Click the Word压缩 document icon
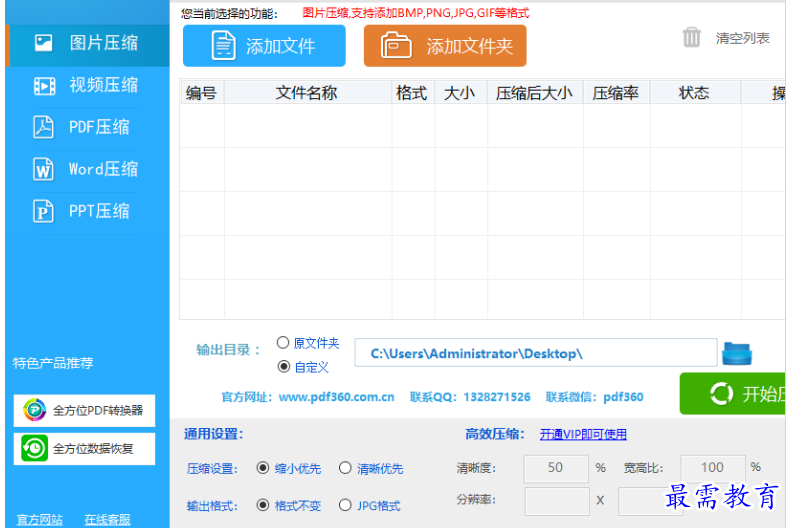Image resolution: width=787 pixels, height=528 pixels. coord(44,169)
